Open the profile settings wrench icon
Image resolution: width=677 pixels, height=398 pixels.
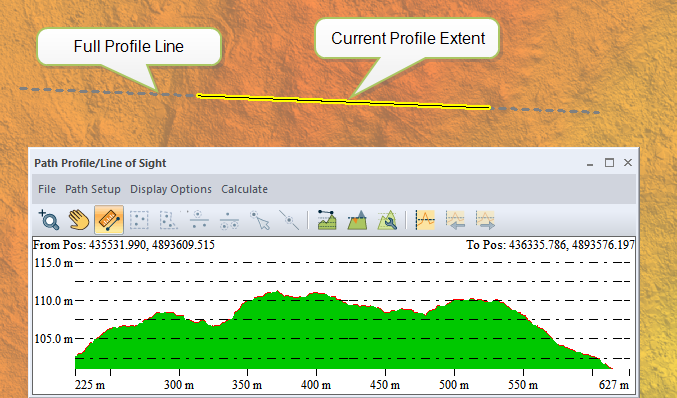(x=387, y=220)
